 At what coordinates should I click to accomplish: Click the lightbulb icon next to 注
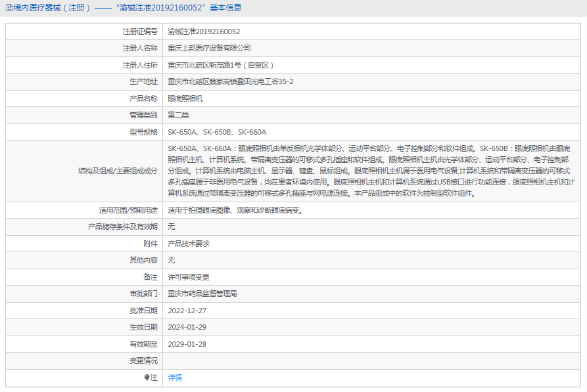pos(145,378)
